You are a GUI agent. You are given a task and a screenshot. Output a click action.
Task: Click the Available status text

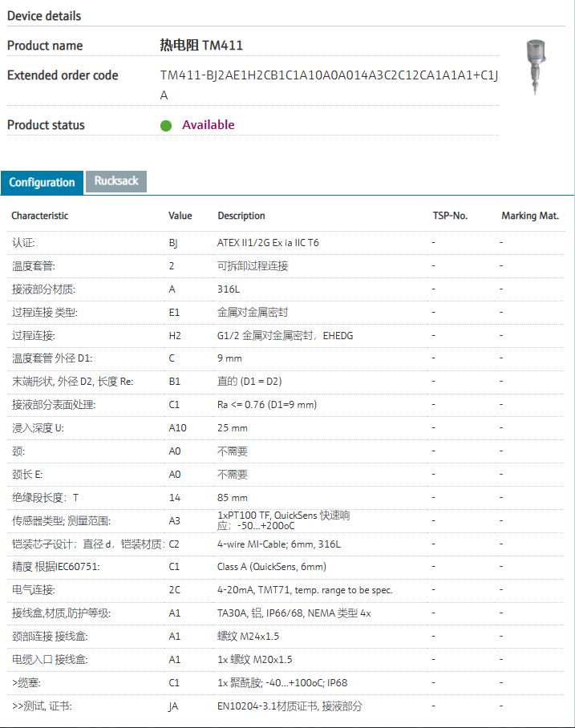(x=209, y=125)
